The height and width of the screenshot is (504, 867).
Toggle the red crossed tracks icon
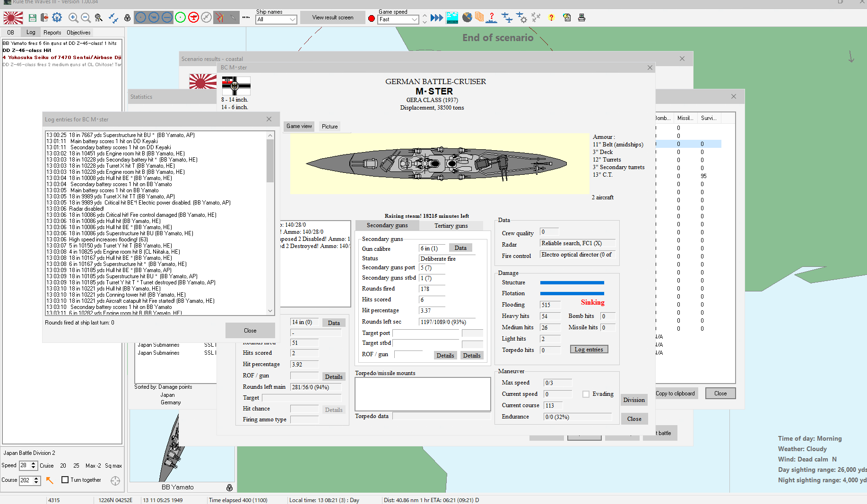pos(220,18)
